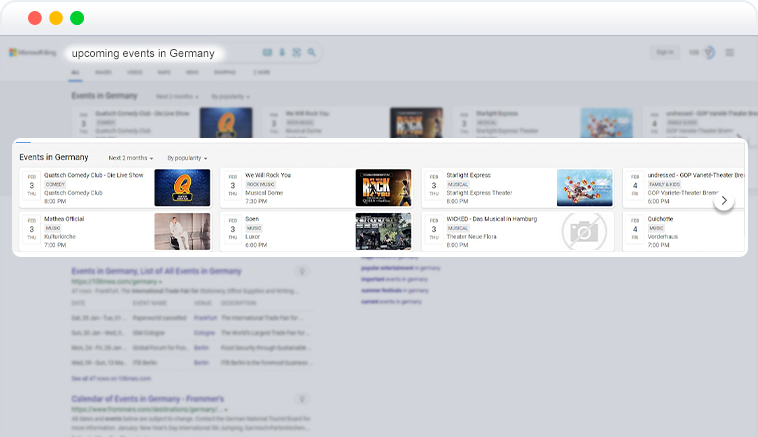
Task: Open the MORE tab dropdown
Action: pyautogui.click(x=262, y=73)
